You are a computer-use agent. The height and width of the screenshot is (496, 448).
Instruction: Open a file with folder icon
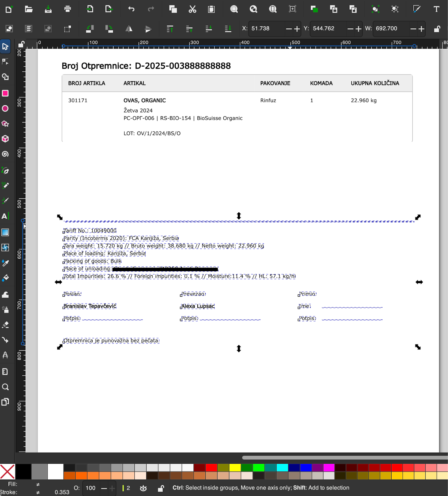29,9
